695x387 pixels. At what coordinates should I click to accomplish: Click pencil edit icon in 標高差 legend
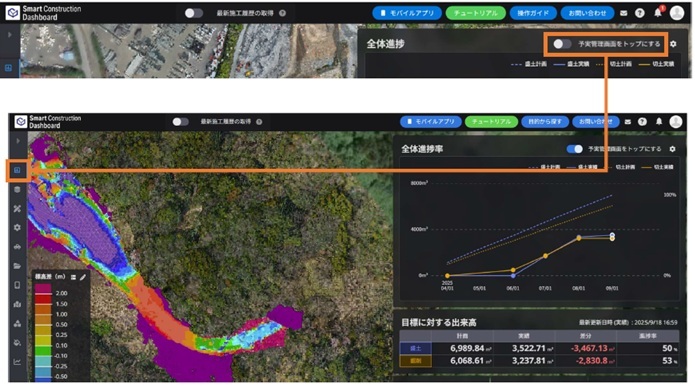82,277
